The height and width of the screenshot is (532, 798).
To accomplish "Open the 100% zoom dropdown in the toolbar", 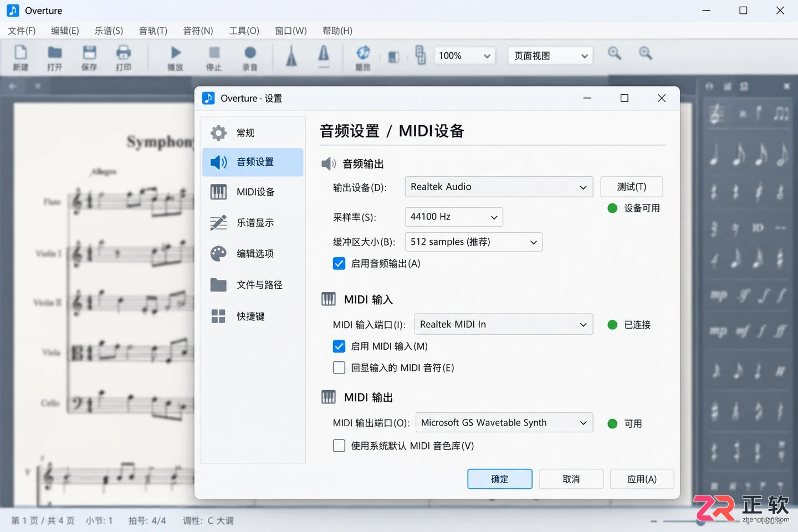I will point(464,55).
